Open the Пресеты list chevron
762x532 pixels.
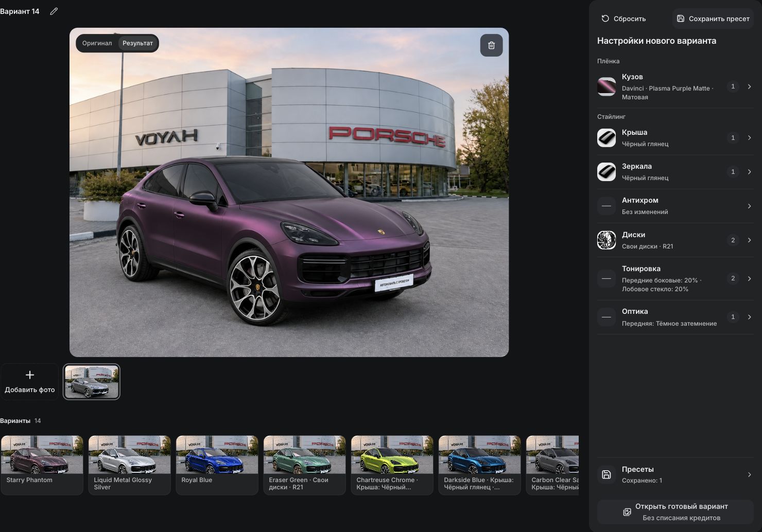[749, 474]
